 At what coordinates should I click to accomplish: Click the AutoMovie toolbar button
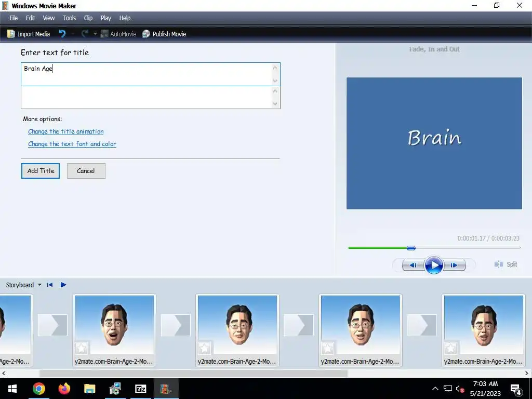click(118, 34)
